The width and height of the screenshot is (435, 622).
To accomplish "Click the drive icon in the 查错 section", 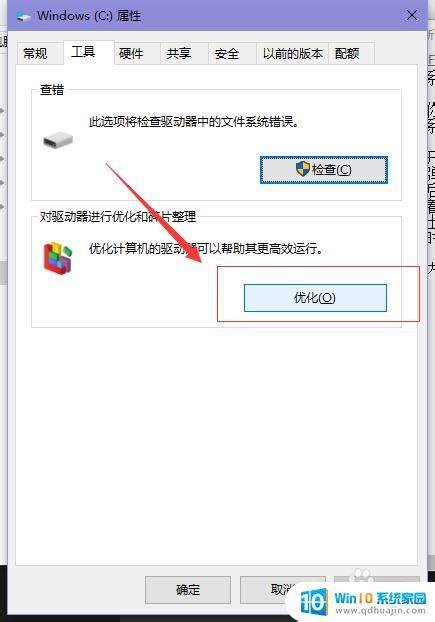I will coord(58,140).
